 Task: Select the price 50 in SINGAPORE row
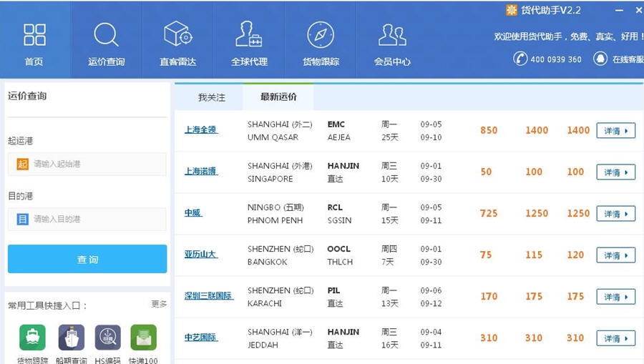(x=487, y=172)
